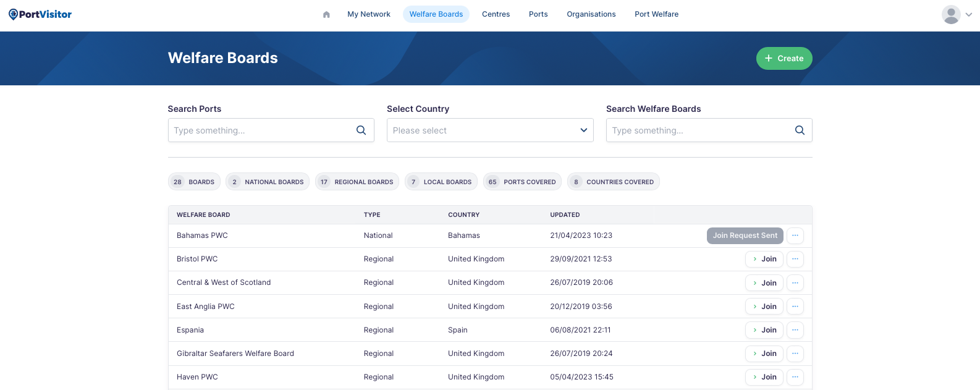The height and width of the screenshot is (390, 980).
Task: Click the WELFARE BOARD column header
Action: [203, 215]
